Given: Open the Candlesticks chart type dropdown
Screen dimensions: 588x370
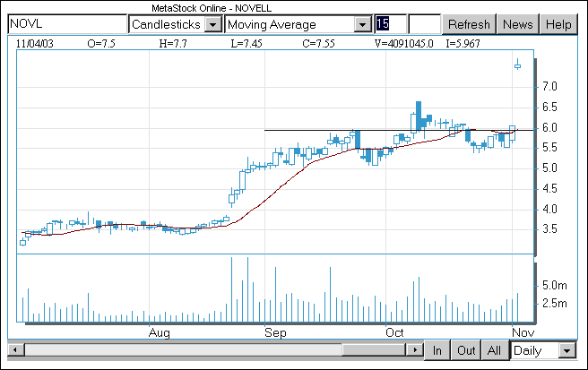Looking at the screenshot, I should tap(212, 25).
